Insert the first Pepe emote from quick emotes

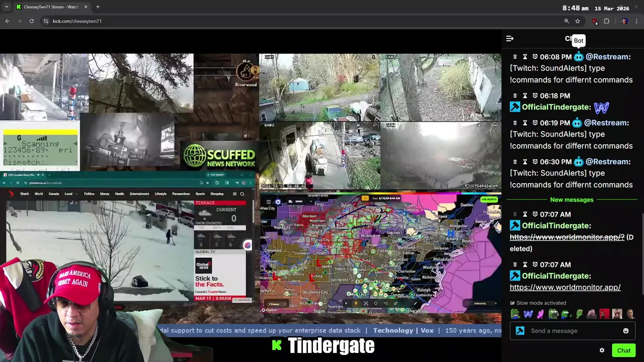515,314
